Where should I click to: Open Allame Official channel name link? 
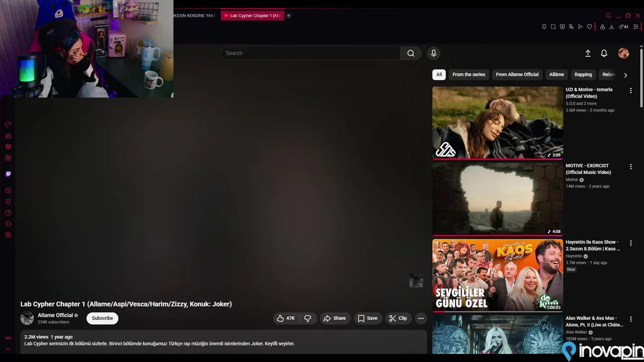tap(55, 315)
